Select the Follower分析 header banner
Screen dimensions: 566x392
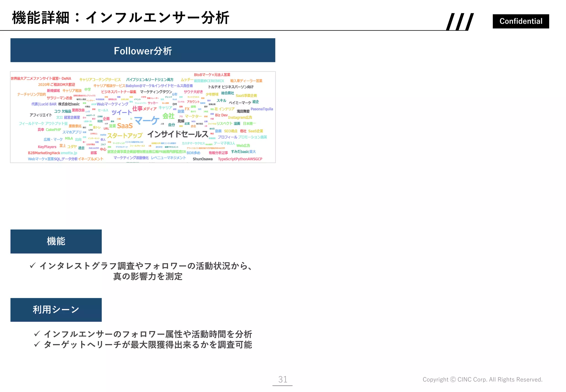coord(143,50)
